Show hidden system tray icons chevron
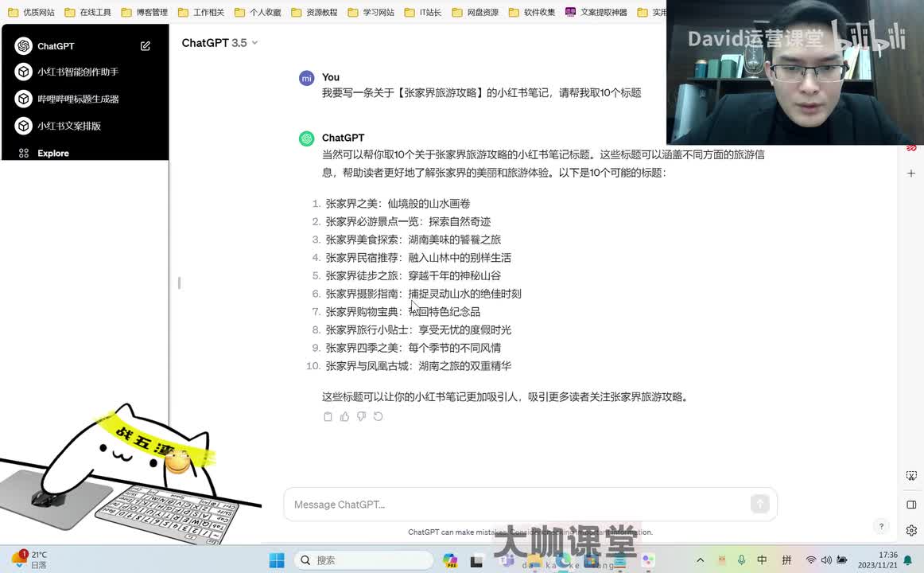The height and width of the screenshot is (573, 924). [x=700, y=560]
